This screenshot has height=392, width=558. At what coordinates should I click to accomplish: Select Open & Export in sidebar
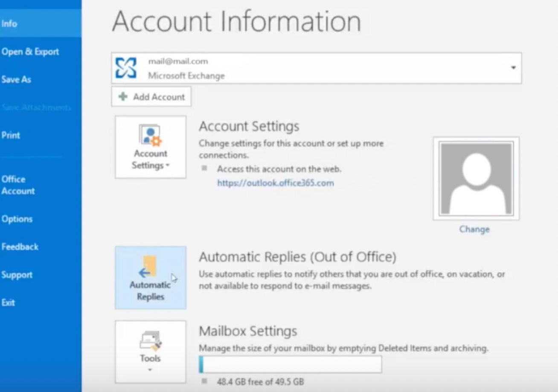coord(30,52)
